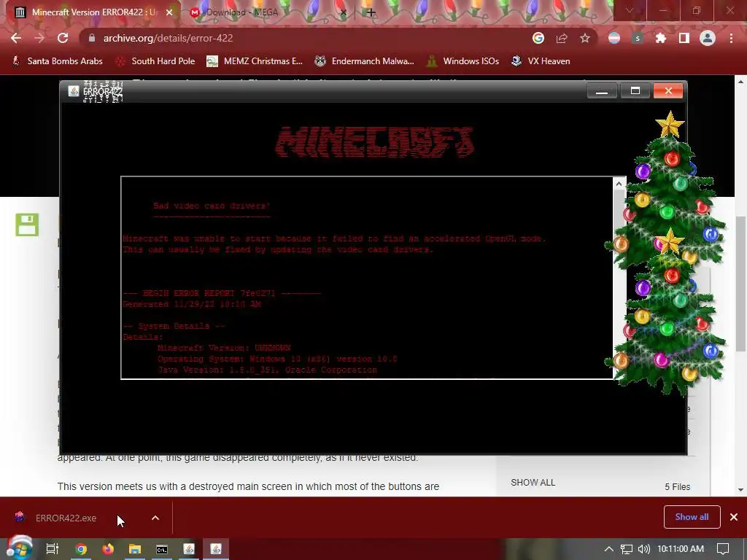
Task: Click the Google icon in address bar
Action: (538, 38)
